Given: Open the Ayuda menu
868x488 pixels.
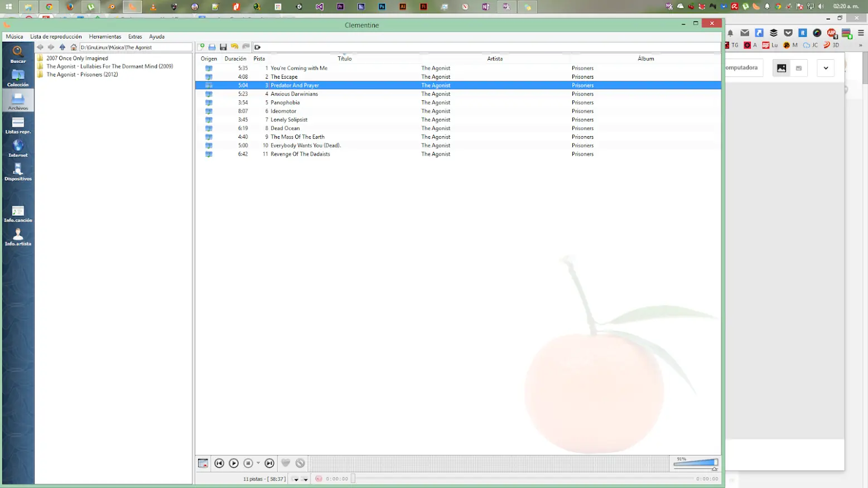Looking at the screenshot, I should 157,36.
